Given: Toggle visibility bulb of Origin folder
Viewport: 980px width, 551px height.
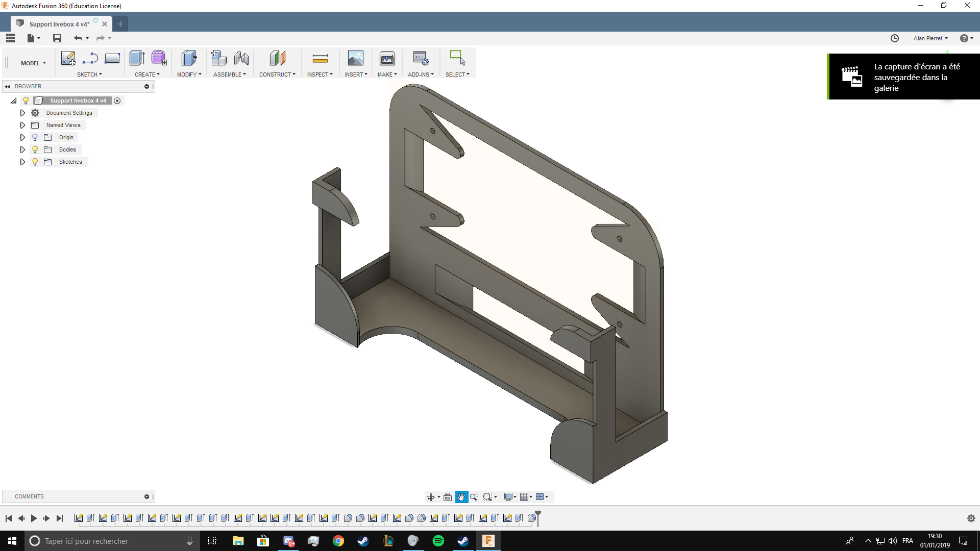Looking at the screenshot, I should [x=35, y=137].
